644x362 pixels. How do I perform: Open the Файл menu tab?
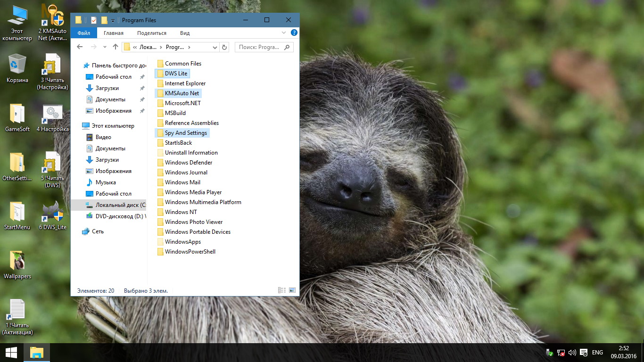[x=84, y=33]
